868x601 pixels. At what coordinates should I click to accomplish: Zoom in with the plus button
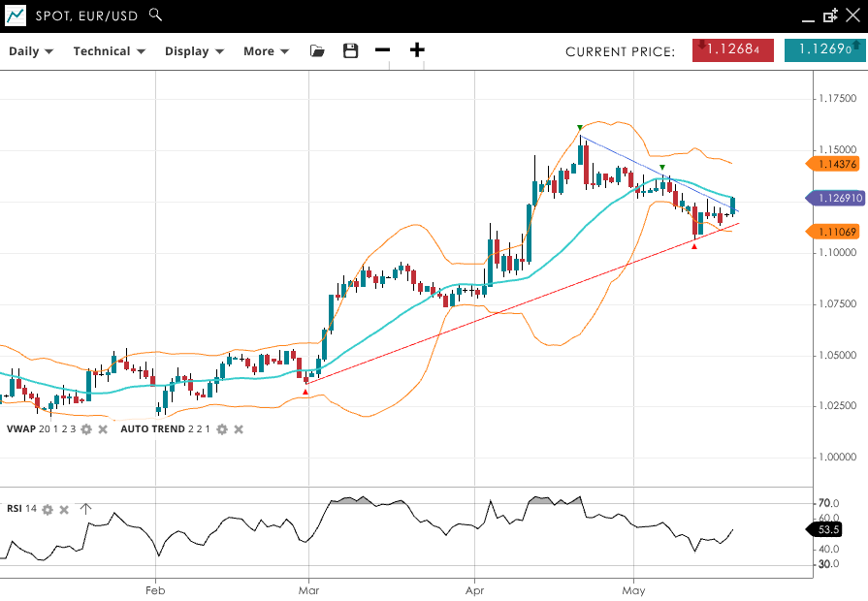pos(417,51)
